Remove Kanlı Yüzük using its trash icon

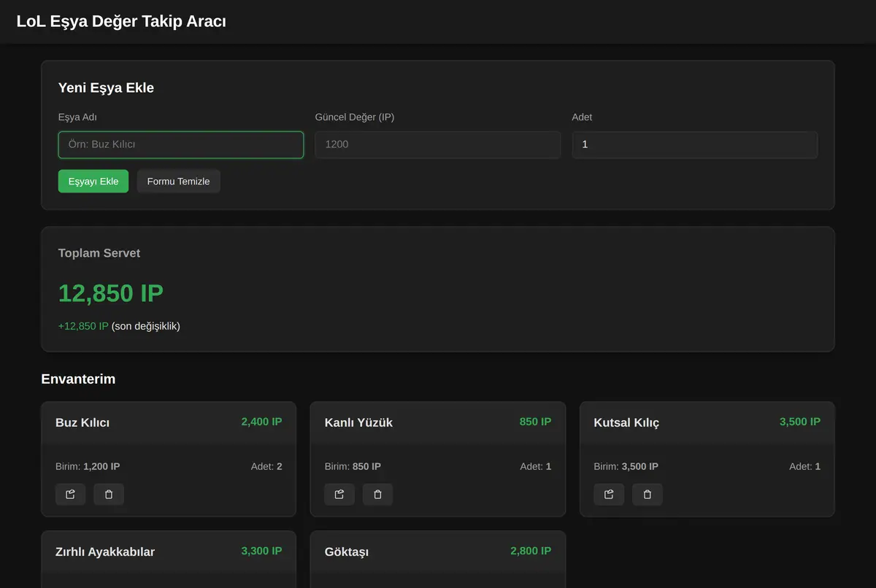(377, 495)
